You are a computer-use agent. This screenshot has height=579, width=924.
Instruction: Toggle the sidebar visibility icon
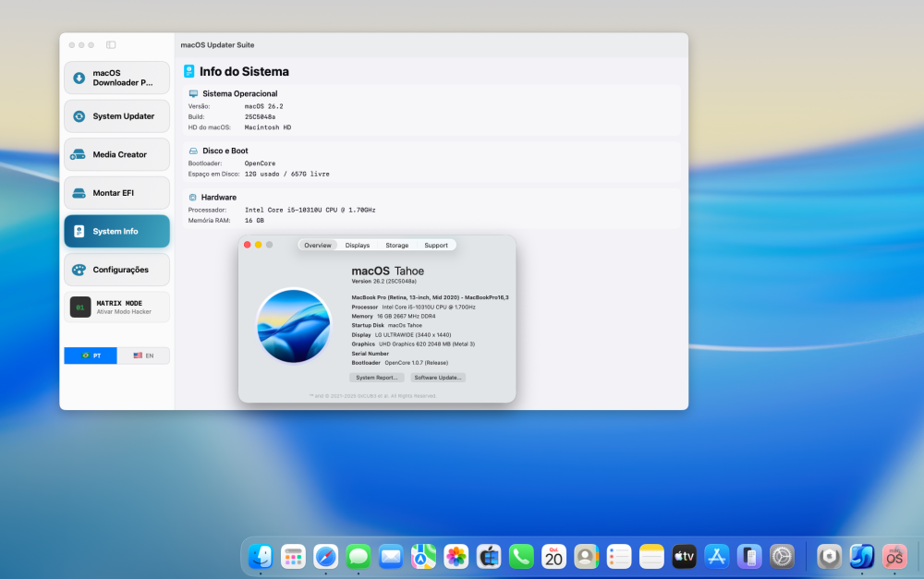(x=111, y=44)
